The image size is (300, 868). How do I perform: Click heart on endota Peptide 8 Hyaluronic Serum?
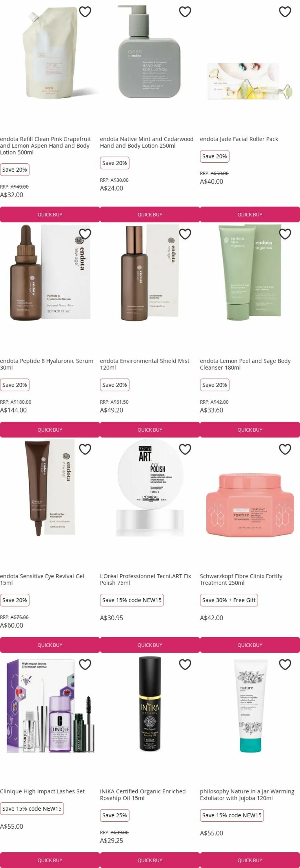pyautogui.click(x=85, y=234)
